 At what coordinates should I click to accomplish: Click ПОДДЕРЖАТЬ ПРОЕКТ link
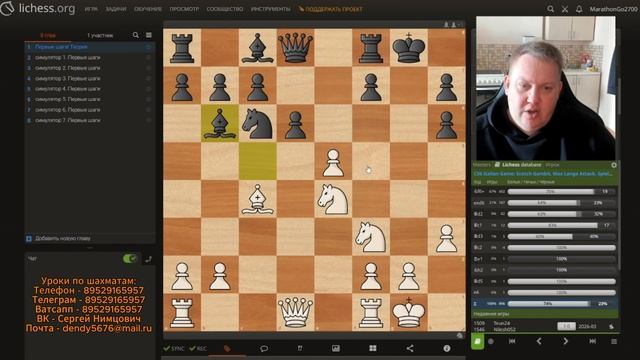click(331, 9)
